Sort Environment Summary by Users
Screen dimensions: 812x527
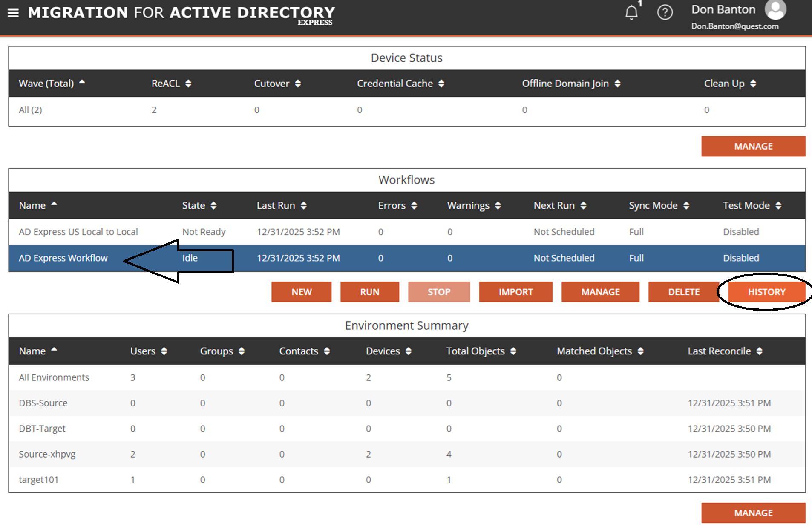click(x=148, y=351)
